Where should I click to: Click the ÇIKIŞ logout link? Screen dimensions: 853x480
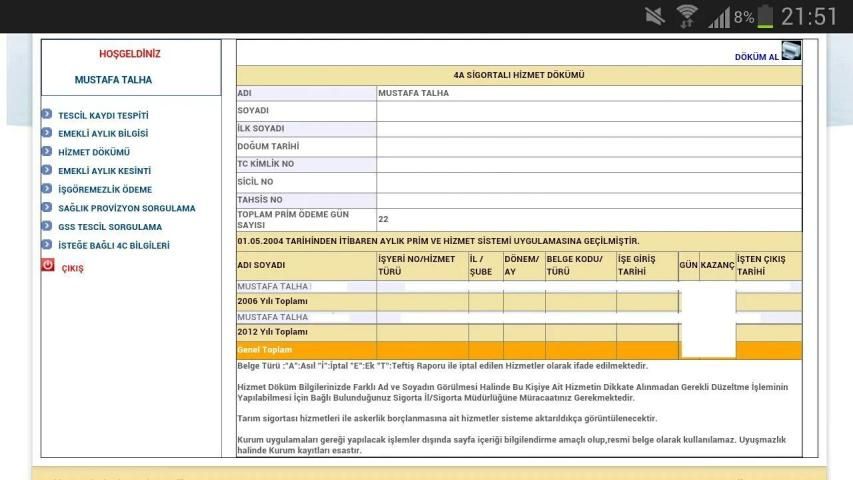(x=73, y=268)
